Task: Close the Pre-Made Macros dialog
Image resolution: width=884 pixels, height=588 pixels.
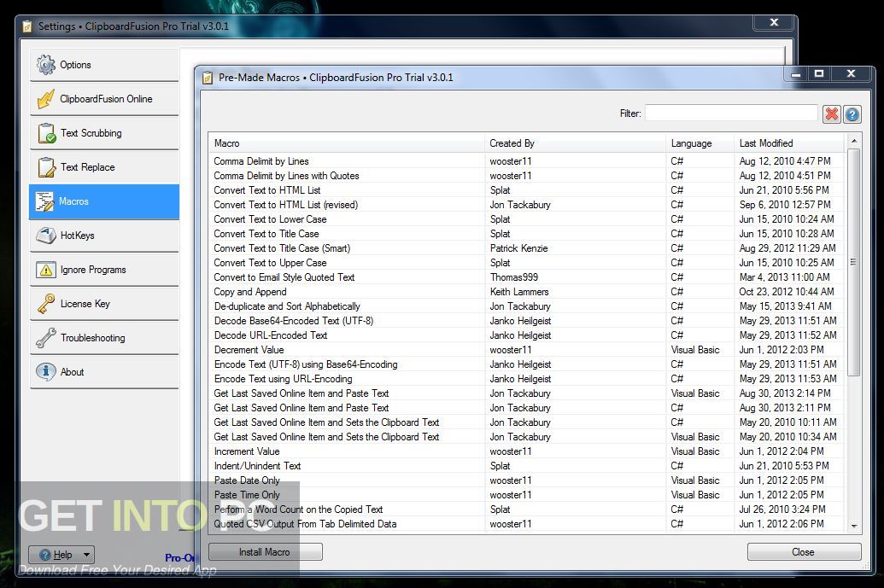Action: pos(804,552)
